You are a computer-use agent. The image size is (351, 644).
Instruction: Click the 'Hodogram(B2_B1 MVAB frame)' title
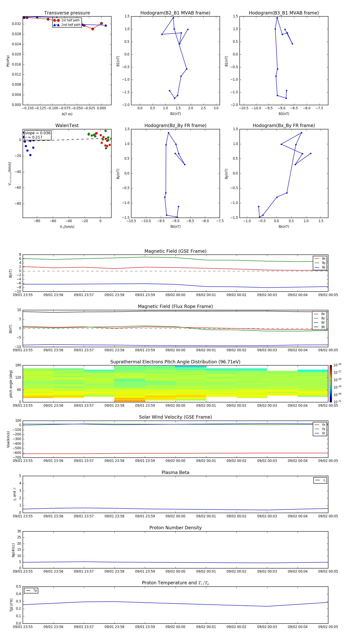[175, 13]
